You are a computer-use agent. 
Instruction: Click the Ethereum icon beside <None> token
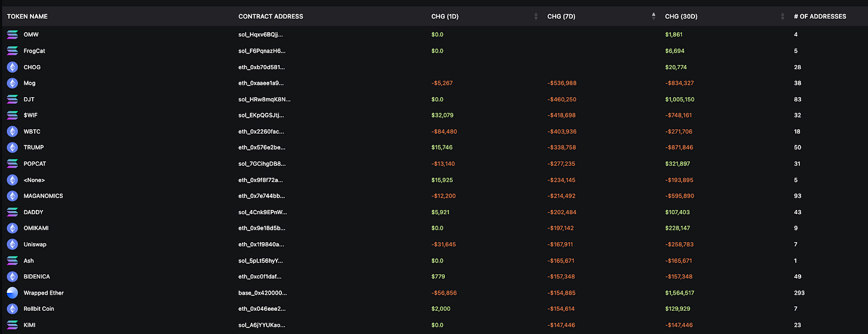(x=13, y=180)
